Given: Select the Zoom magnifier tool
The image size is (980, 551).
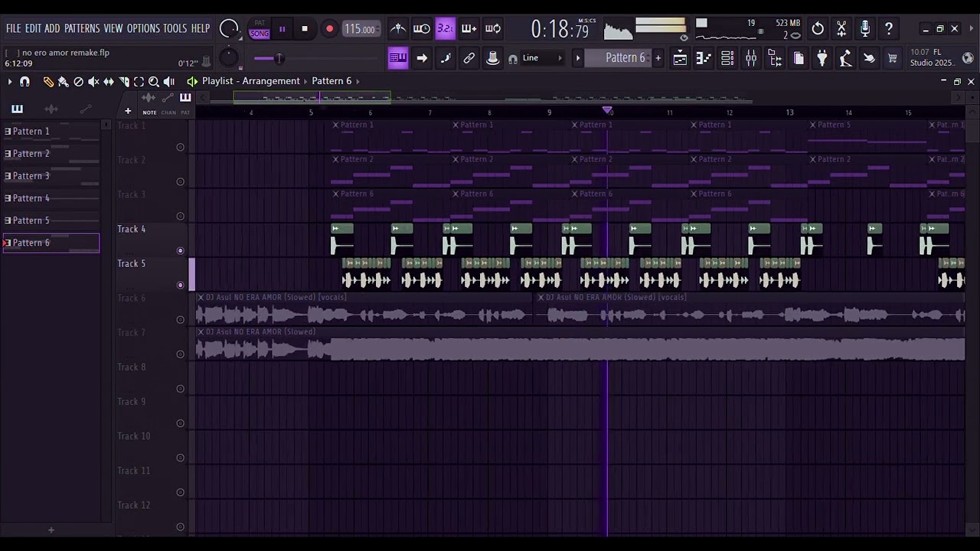Looking at the screenshot, I should [154, 81].
